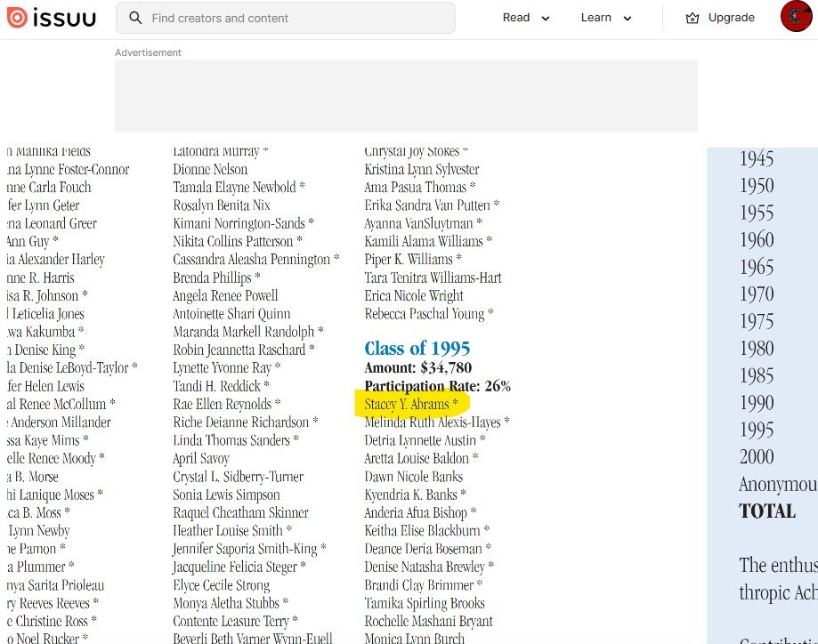Image resolution: width=818 pixels, height=644 pixels.
Task: Open the Read menu
Action: (516, 18)
